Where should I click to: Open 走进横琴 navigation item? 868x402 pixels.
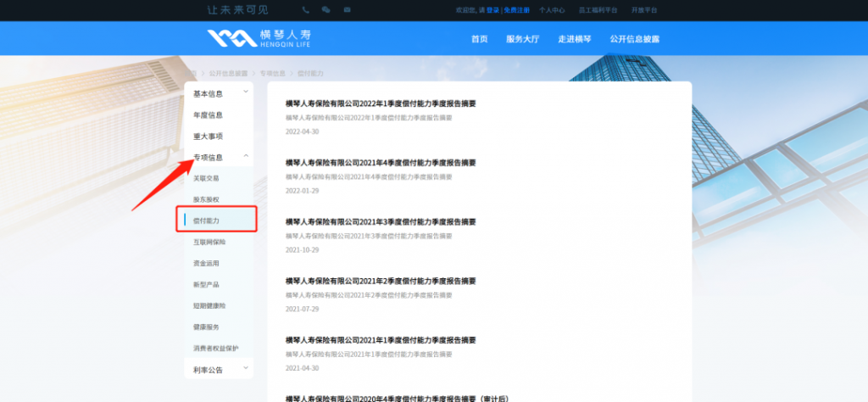(x=575, y=39)
